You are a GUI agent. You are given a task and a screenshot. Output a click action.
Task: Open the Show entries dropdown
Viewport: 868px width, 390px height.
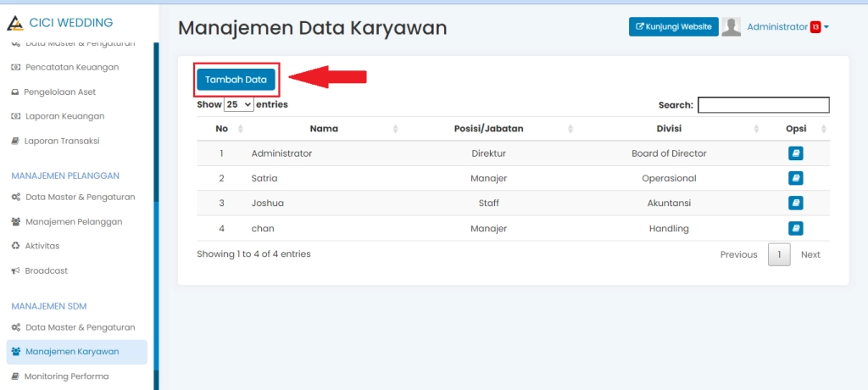pyautogui.click(x=239, y=104)
